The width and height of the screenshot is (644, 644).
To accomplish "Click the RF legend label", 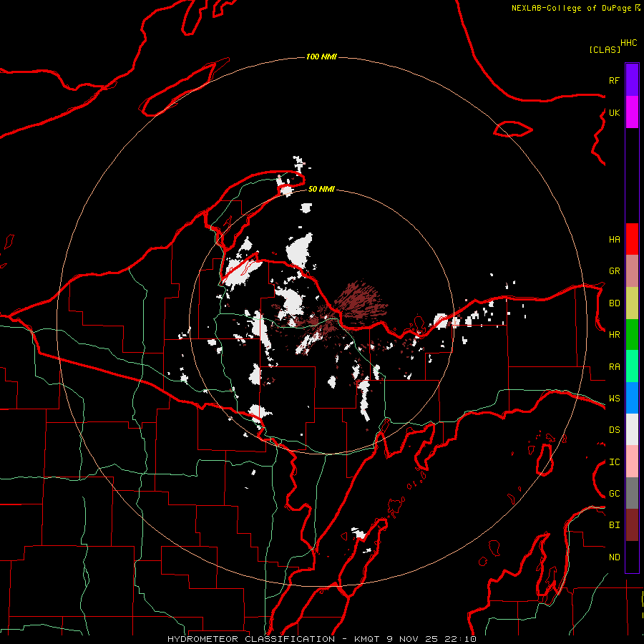I will pyautogui.click(x=614, y=80).
